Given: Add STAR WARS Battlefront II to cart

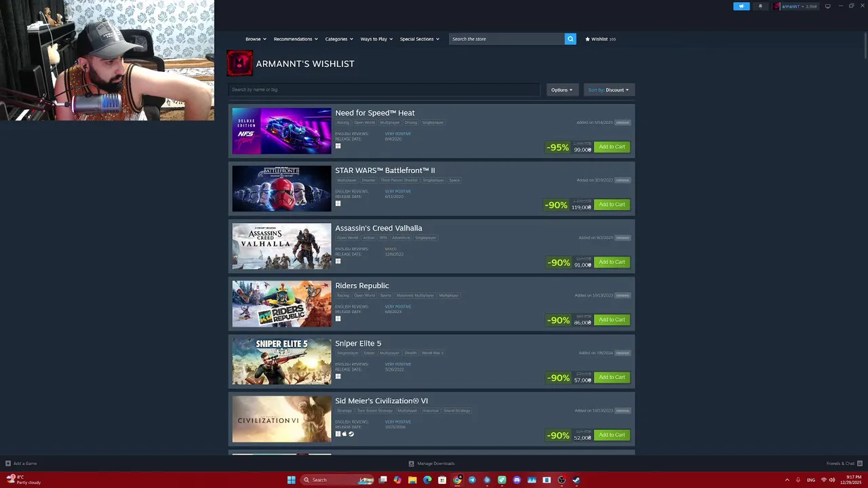Looking at the screenshot, I should 612,204.
